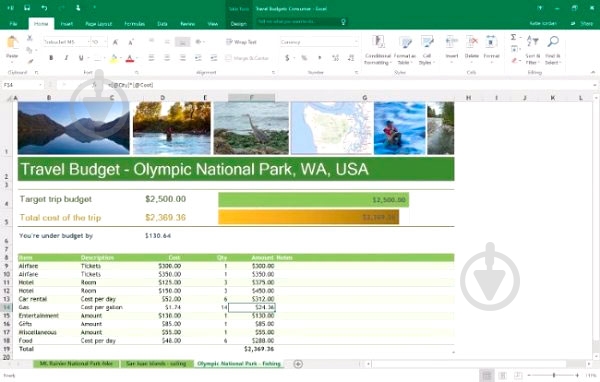600x382 pixels.
Task: Add a new sheet with plus icon
Action: tap(298, 364)
